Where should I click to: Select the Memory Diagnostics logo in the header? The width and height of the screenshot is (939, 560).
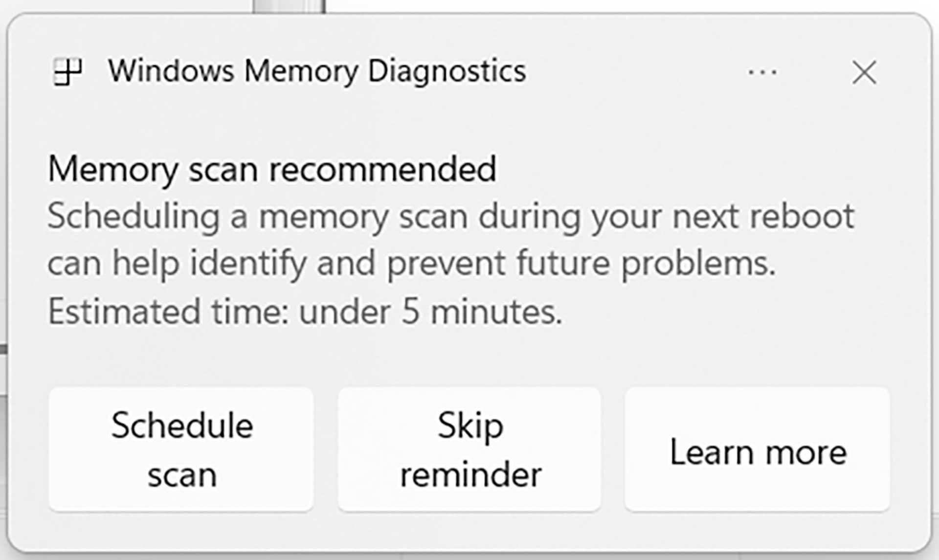point(68,72)
